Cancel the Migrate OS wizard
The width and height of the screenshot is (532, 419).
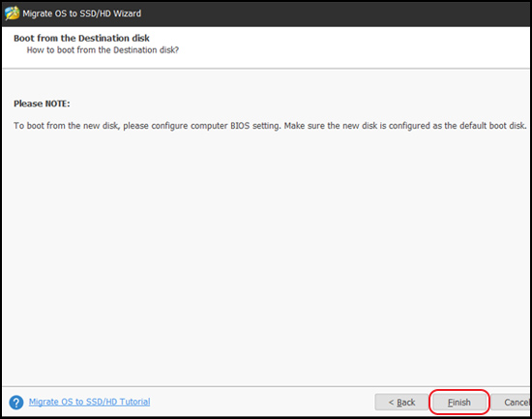point(511,403)
